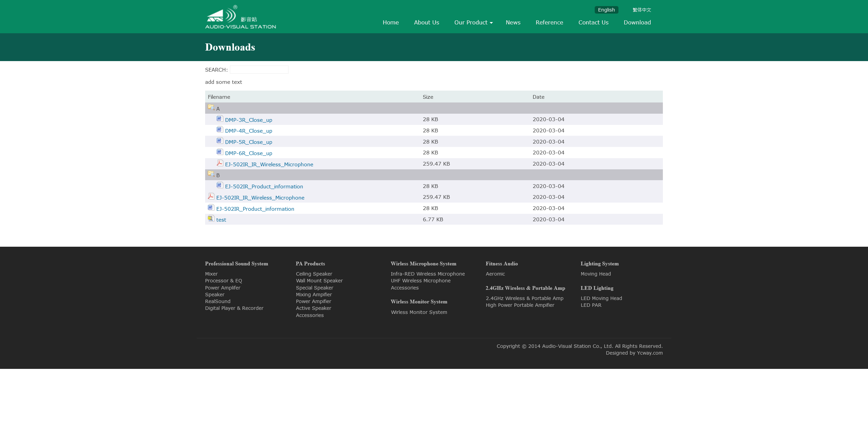
Task: Open the test file link
Action: tap(221, 220)
